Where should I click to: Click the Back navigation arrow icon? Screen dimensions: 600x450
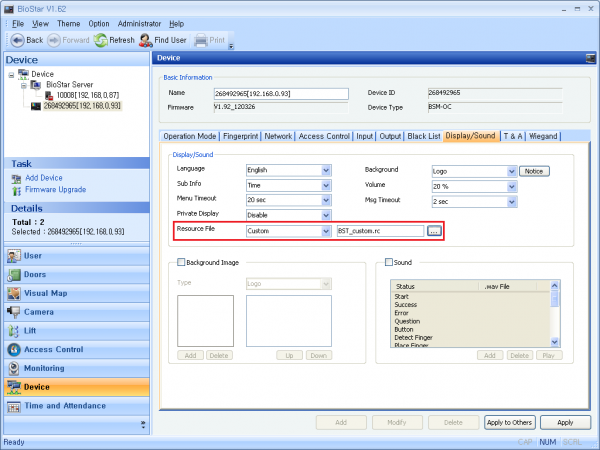[16, 40]
